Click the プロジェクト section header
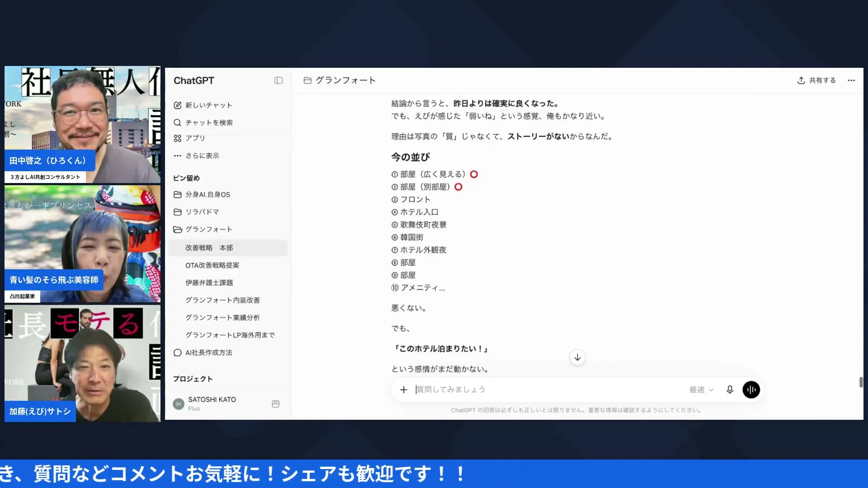 tap(193, 379)
